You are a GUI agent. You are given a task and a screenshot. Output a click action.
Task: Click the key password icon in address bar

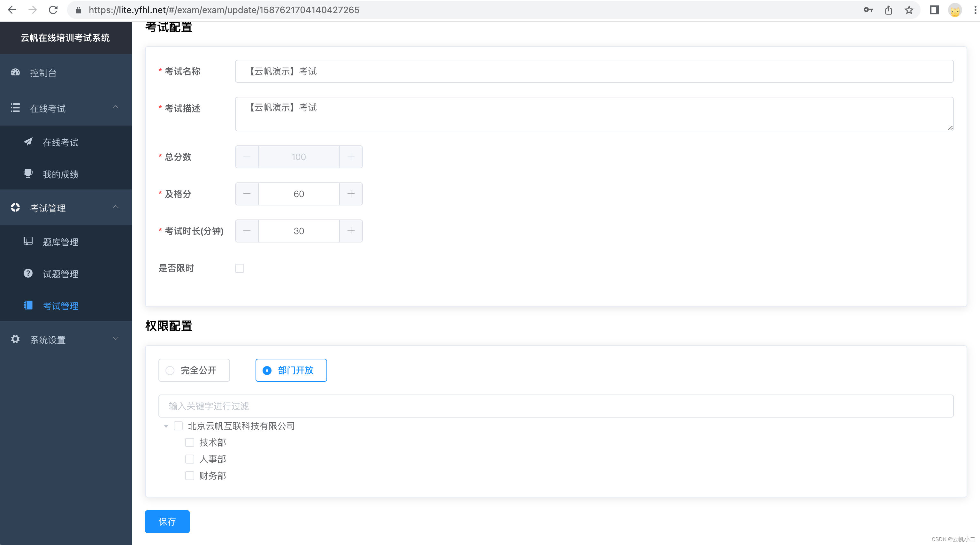pos(868,10)
